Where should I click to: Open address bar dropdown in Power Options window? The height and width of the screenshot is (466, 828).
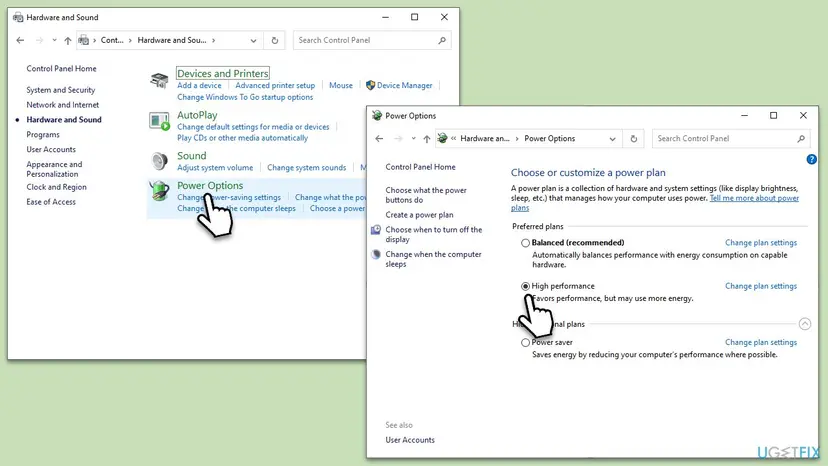[x=613, y=138]
